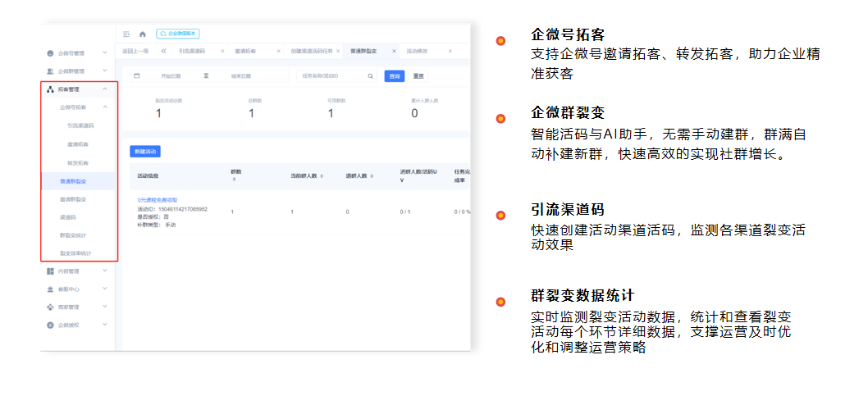Open 邀请群裂变 in the sidebar
The height and width of the screenshot is (396, 868).
click(73, 199)
